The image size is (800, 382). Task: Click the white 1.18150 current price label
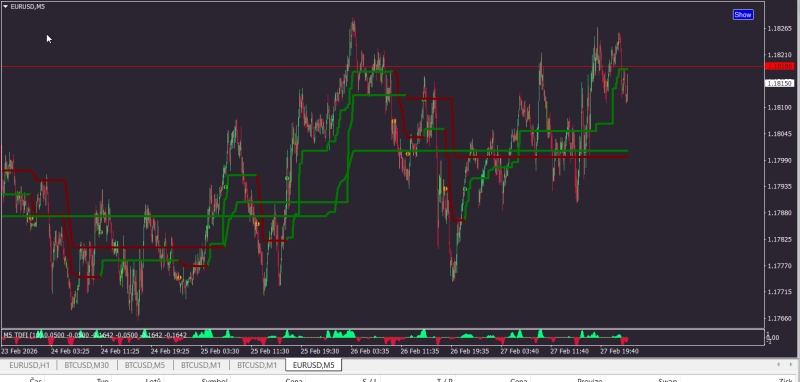(780, 83)
